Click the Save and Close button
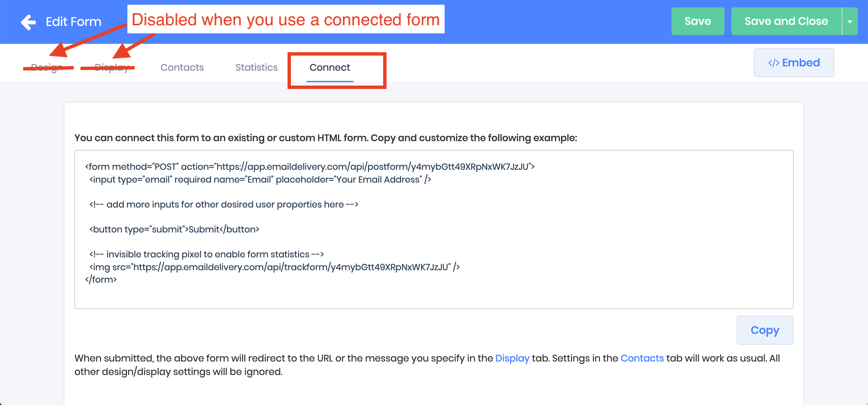Image resolution: width=868 pixels, height=405 pixels. pyautogui.click(x=786, y=22)
